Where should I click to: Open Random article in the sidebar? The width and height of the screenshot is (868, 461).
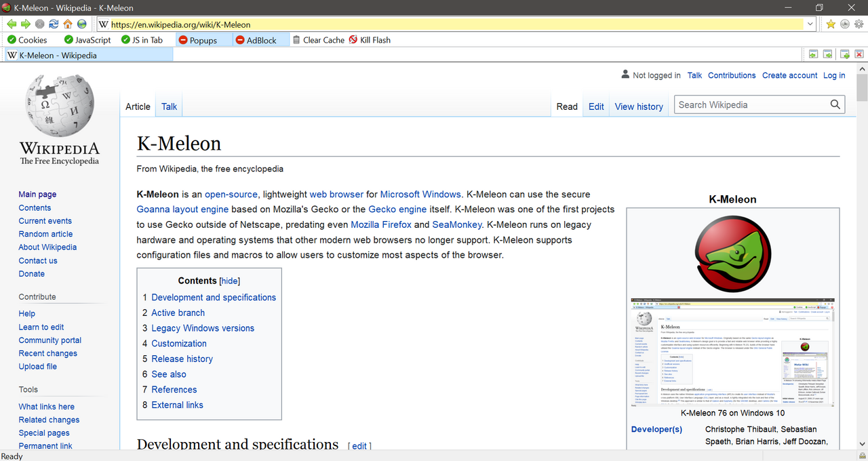pos(45,234)
